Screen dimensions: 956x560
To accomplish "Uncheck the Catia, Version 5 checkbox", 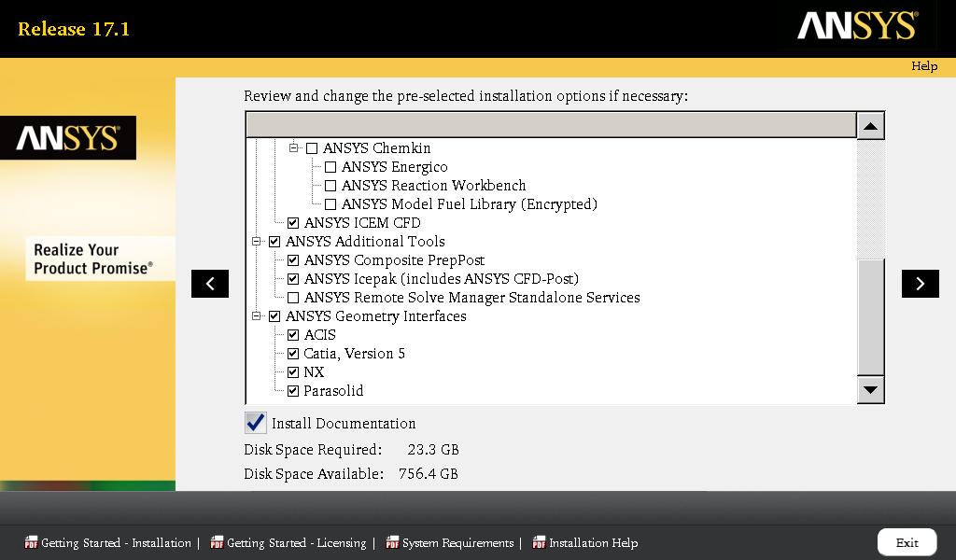I will click(293, 354).
